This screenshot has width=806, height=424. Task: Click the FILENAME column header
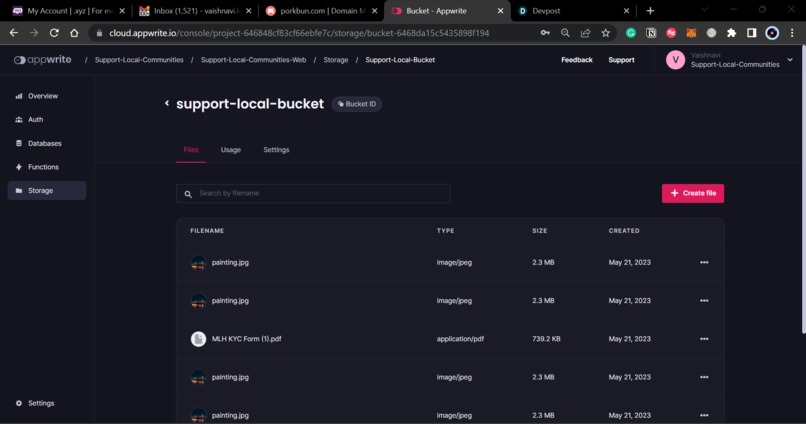click(x=207, y=231)
